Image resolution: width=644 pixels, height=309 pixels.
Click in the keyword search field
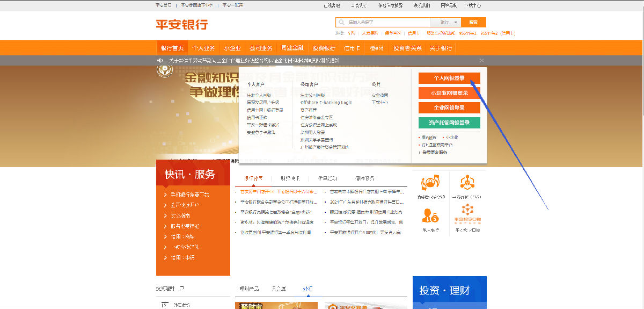(x=383, y=23)
